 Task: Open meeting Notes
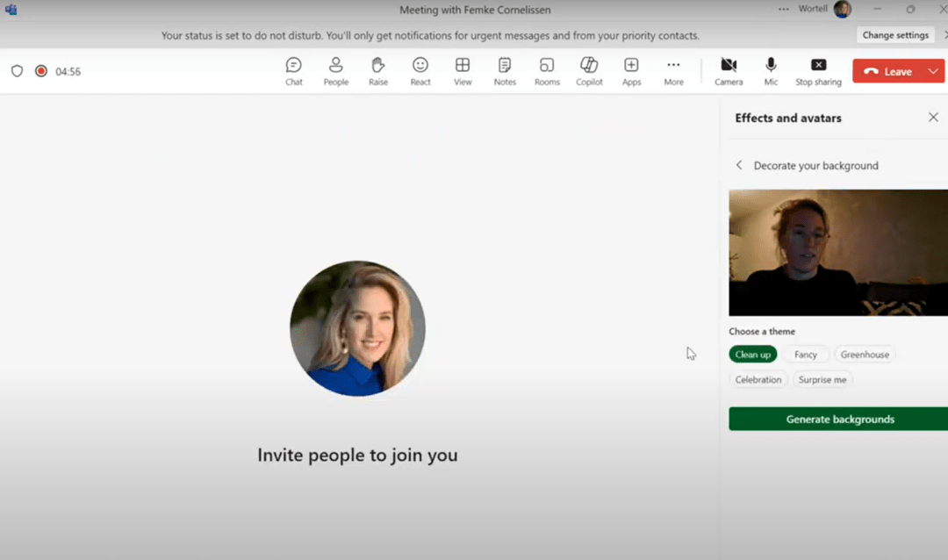pos(505,71)
